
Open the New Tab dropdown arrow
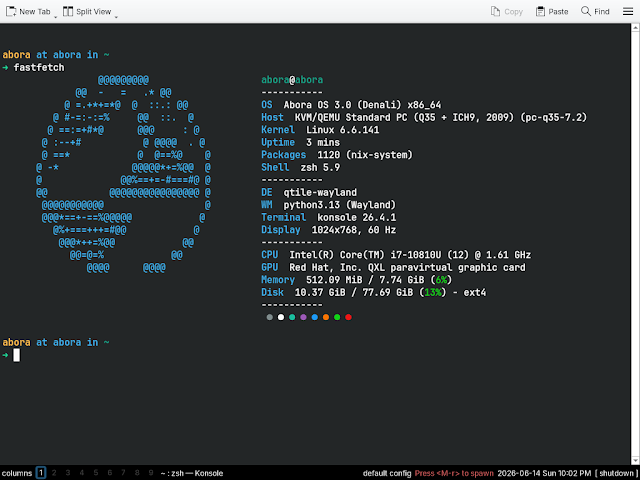click(x=56, y=17)
